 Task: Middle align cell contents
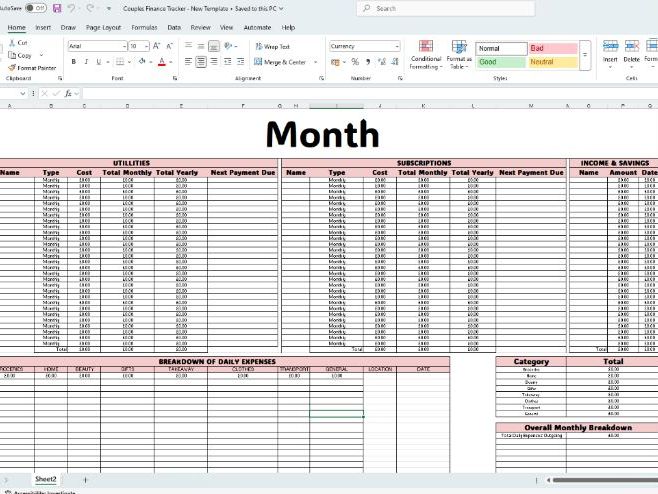201,46
